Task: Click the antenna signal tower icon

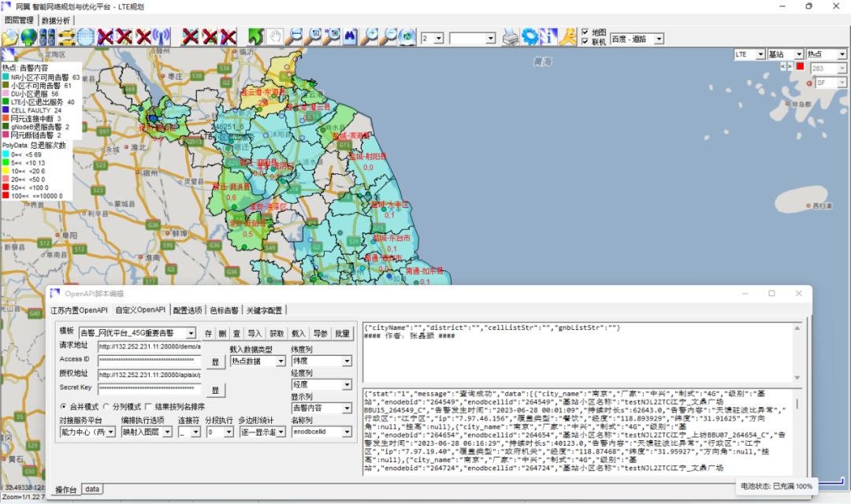Action: pos(162,37)
